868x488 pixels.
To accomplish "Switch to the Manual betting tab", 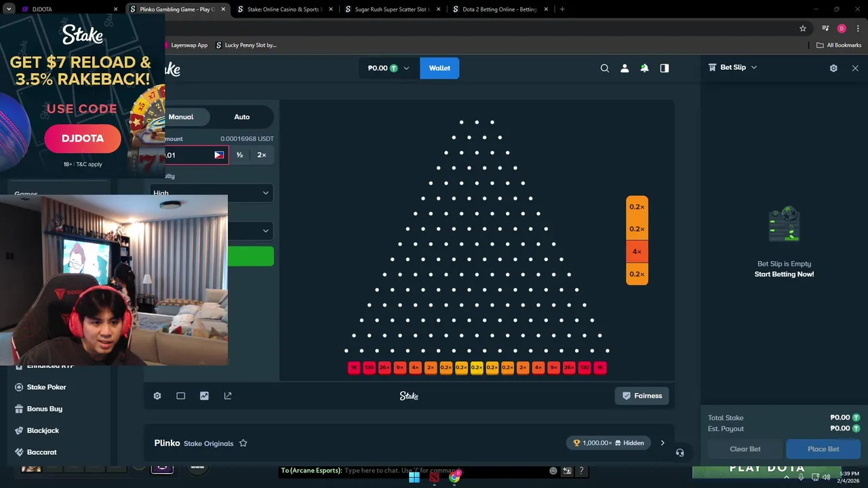I will [181, 117].
